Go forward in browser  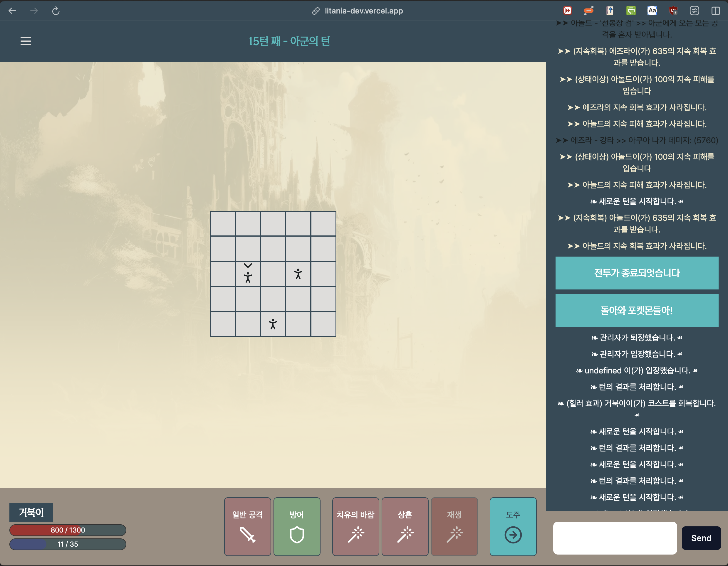pyautogui.click(x=34, y=11)
